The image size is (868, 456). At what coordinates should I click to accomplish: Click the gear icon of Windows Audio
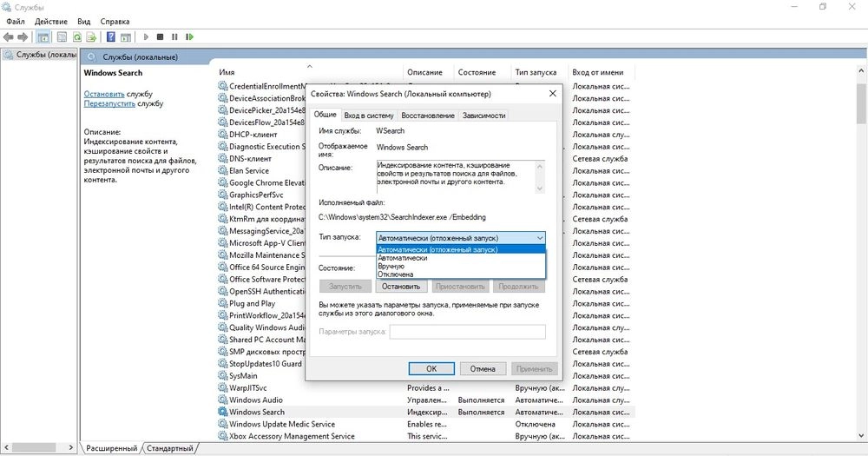pyautogui.click(x=222, y=400)
